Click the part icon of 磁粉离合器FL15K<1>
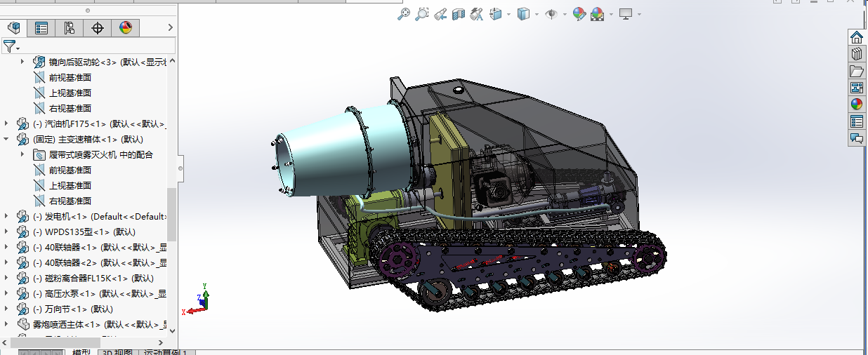The image size is (868, 355). tap(23, 278)
